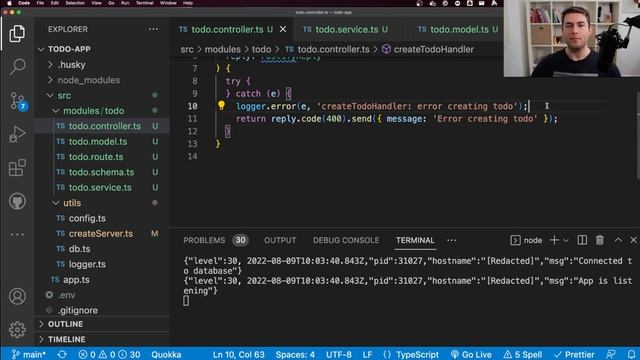Maximize the terminal panel size
640x360 pixels.
[x=618, y=240]
